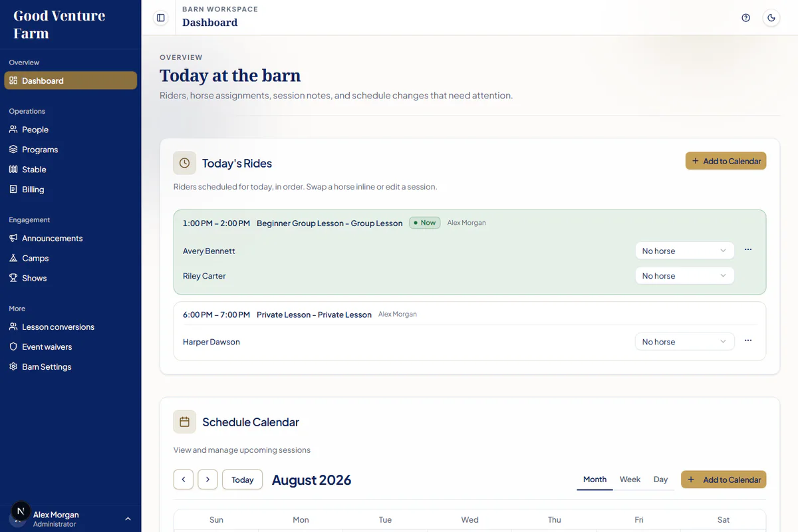Switch calendar to Week view
Screen dimensions: 798x532
pyautogui.click(x=630, y=479)
